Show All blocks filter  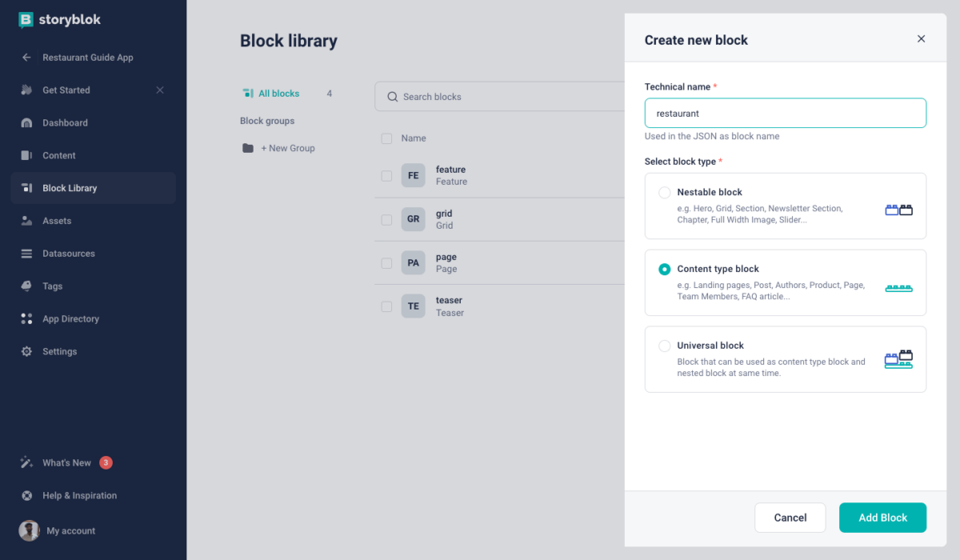pyautogui.click(x=278, y=94)
